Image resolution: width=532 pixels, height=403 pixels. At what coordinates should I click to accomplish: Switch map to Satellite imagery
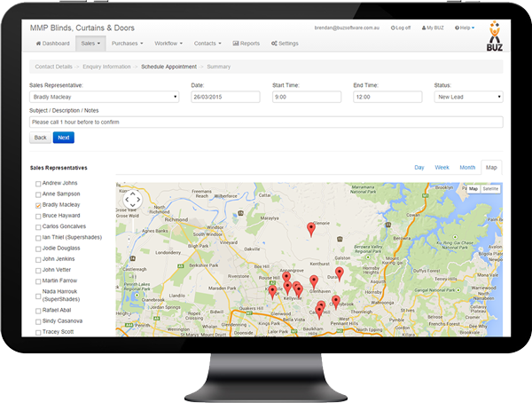490,189
